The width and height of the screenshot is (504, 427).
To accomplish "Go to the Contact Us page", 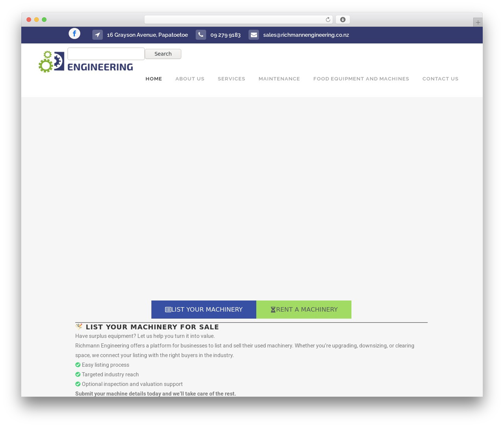I will click(440, 79).
